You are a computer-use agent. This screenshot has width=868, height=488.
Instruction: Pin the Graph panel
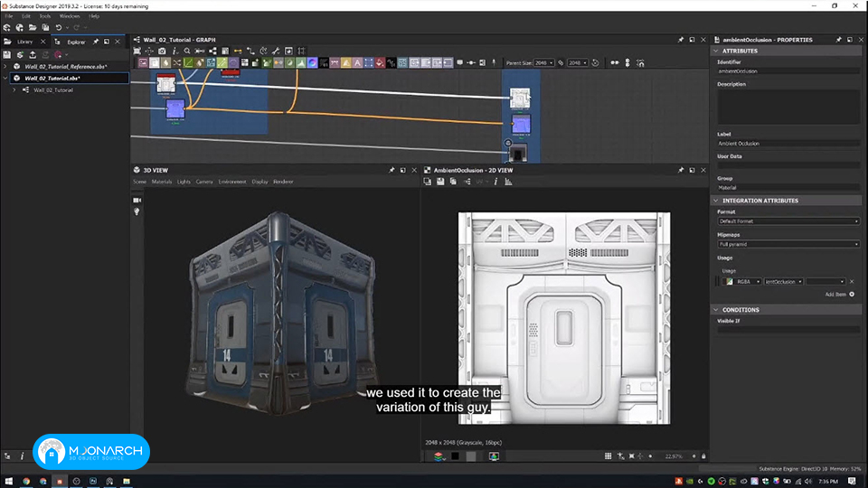680,40
